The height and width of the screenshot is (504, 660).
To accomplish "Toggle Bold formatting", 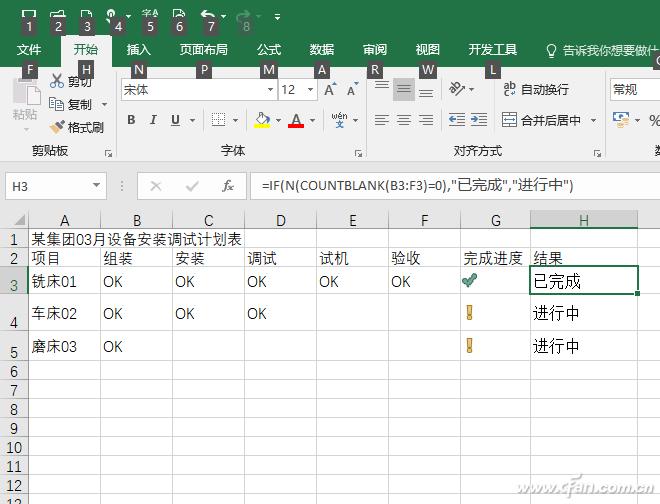I will [131, 120].
